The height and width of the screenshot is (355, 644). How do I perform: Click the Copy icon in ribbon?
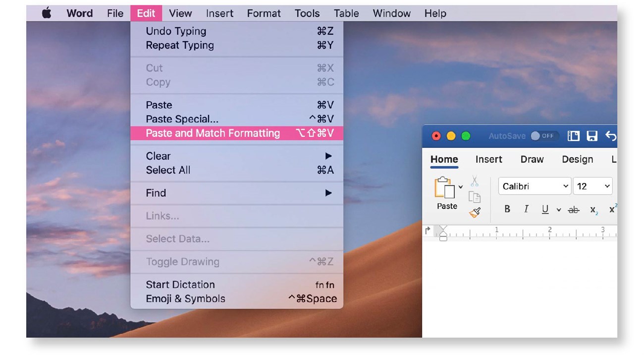pyautogui.click(x=475, y=197)
